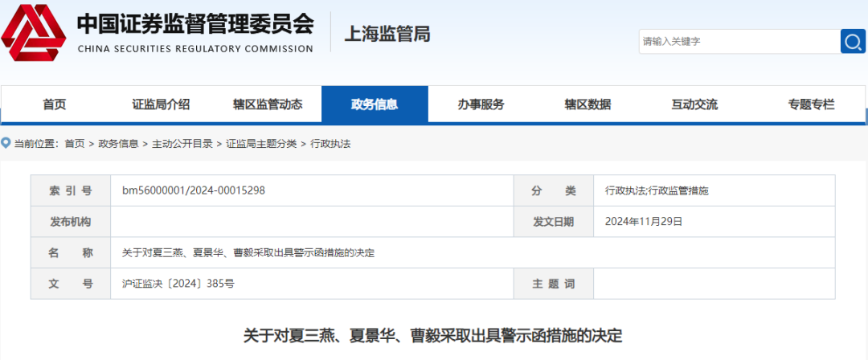Click the 主动公开目录 breadcrumb link
Viewport: 868px width, 360px height.
(182, 144)
